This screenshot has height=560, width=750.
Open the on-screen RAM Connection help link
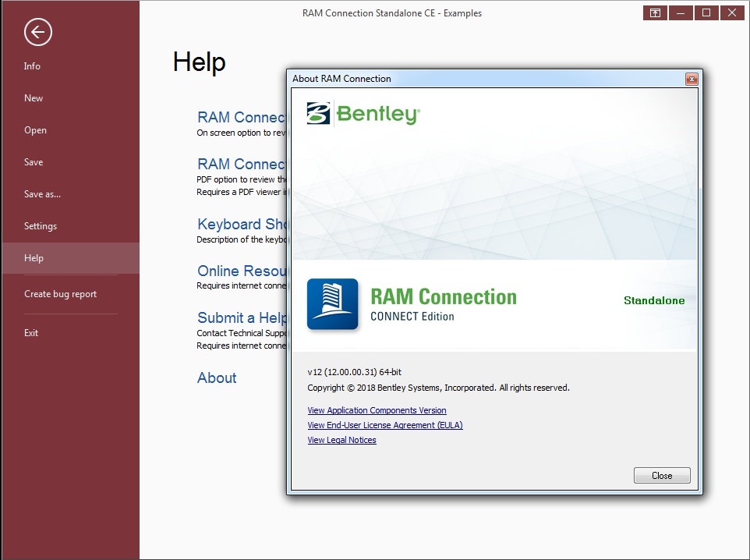click(242, 117)
